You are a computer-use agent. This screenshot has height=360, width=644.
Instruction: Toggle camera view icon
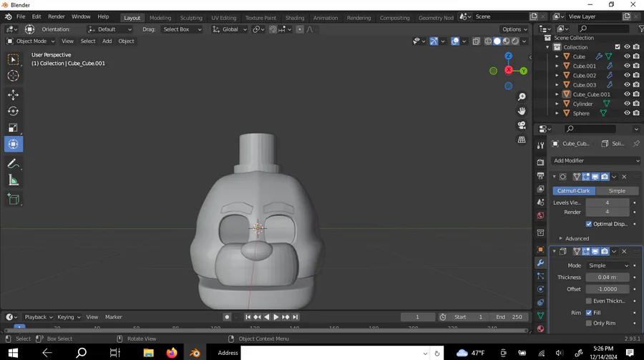click(x=522, y=125)
